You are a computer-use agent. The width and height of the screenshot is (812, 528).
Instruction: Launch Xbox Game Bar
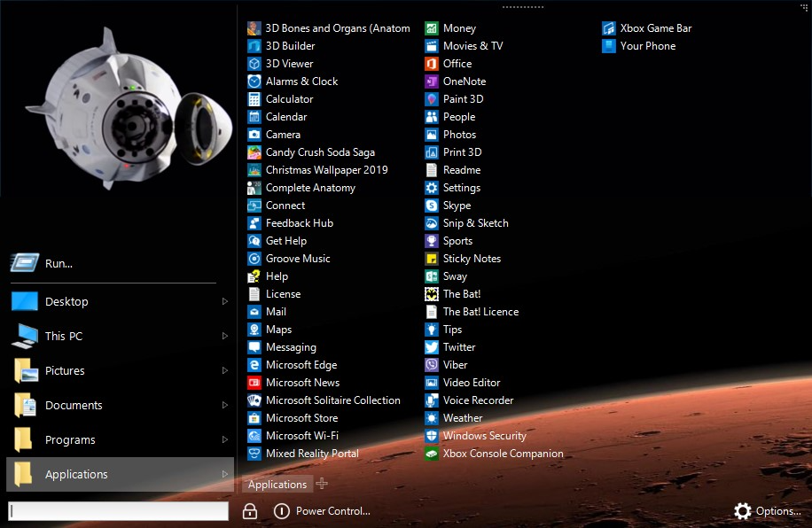click(x=652, y=27)
